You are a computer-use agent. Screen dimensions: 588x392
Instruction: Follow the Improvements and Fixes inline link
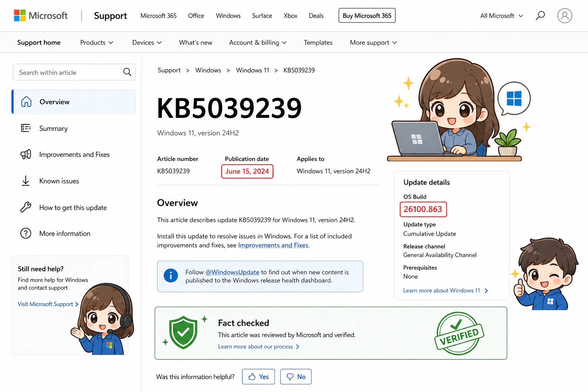pos(273,245)
